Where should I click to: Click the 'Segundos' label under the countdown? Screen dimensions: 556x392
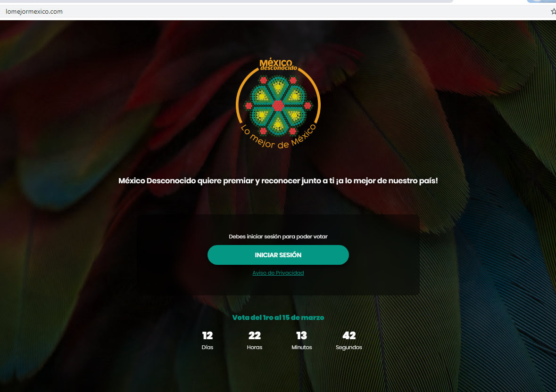tap(349, 347)
